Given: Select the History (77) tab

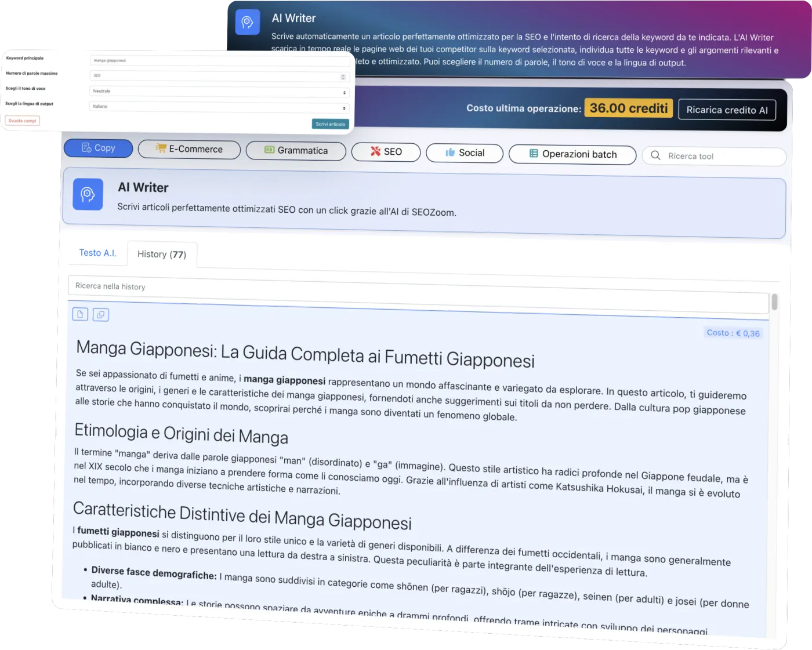Looking at the screenshot, I should (x=162, y=255).
